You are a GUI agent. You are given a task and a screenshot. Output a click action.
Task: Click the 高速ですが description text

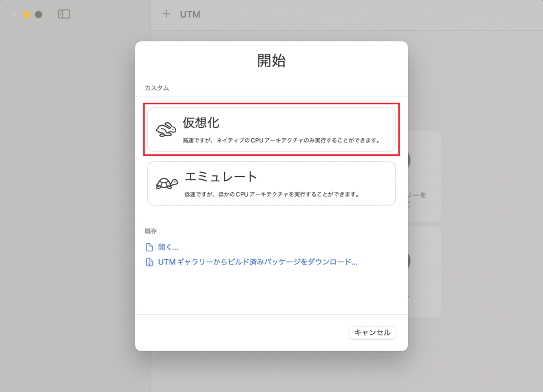[x=282, y=140]
